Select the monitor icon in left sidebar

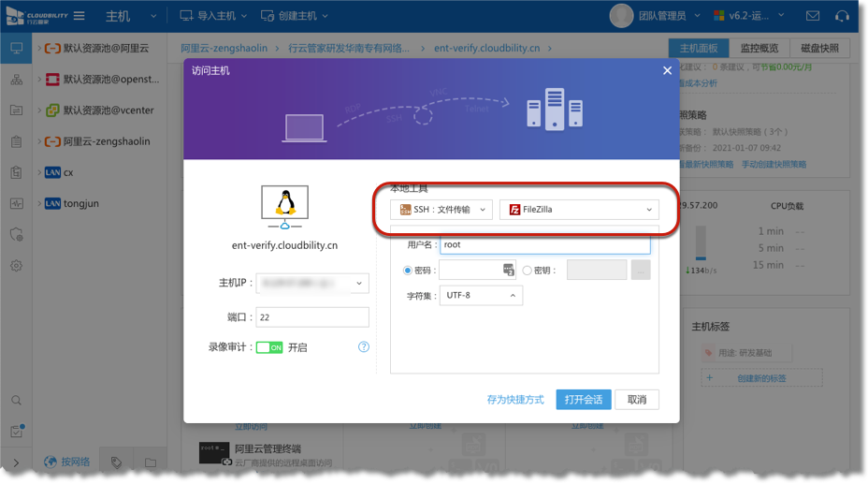pyautogui.click(x=17, y=48)
